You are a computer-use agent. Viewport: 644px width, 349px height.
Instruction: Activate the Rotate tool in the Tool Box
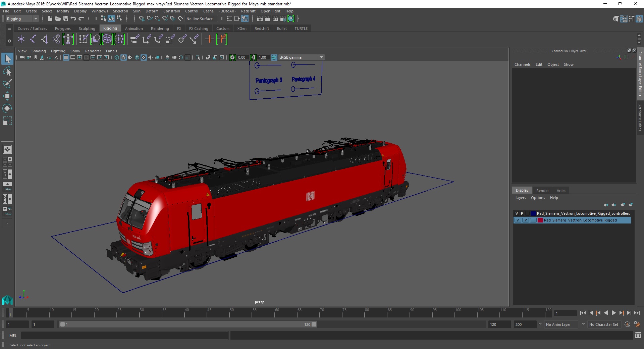point(7,108)
